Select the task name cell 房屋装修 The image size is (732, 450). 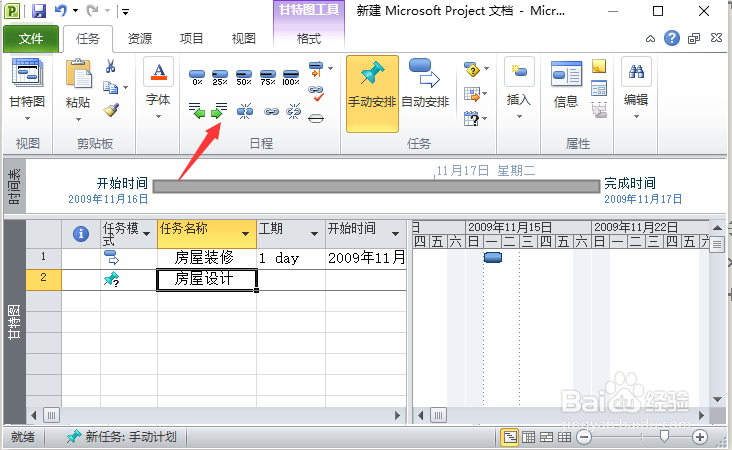point(207,258)
